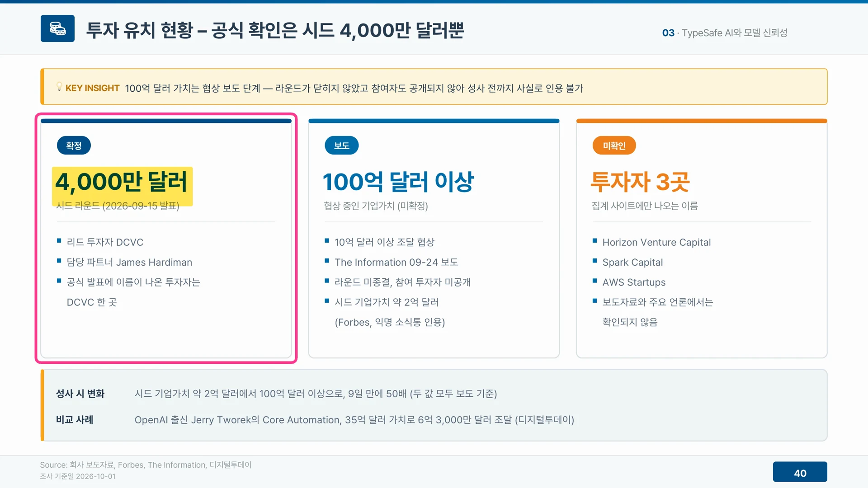Click the bullet 공식 발표에 이름이 나온 투자자는
This screenshot has height=488, width=868.
click(133, 282)
